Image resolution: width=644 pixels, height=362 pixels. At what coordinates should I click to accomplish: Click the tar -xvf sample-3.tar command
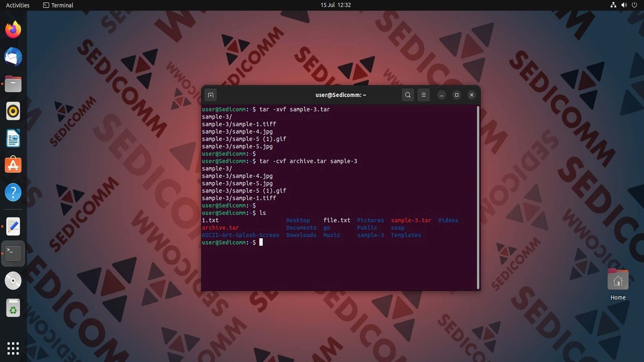tap(294, 110)
